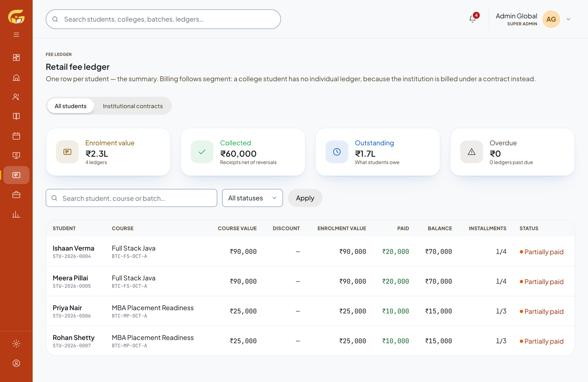The height and width of the screenshot is (382, 588).
Task: Click student ID STU-2026-0006
Action: click(x=72, y=316)
